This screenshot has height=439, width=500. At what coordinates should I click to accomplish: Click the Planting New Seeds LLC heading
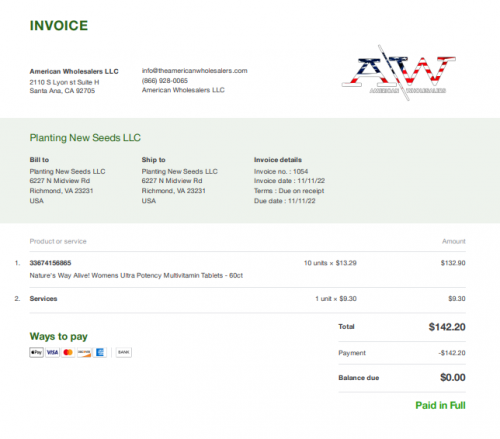[85, 138]
